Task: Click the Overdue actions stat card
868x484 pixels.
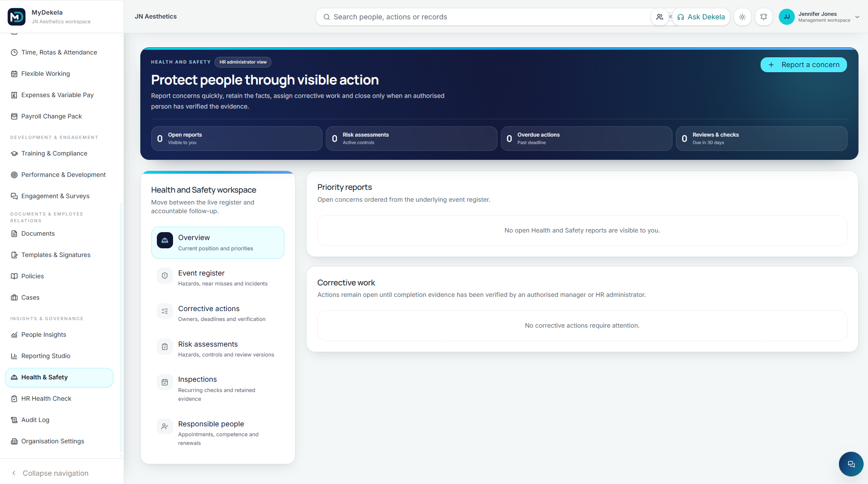Action: point(586,139)
